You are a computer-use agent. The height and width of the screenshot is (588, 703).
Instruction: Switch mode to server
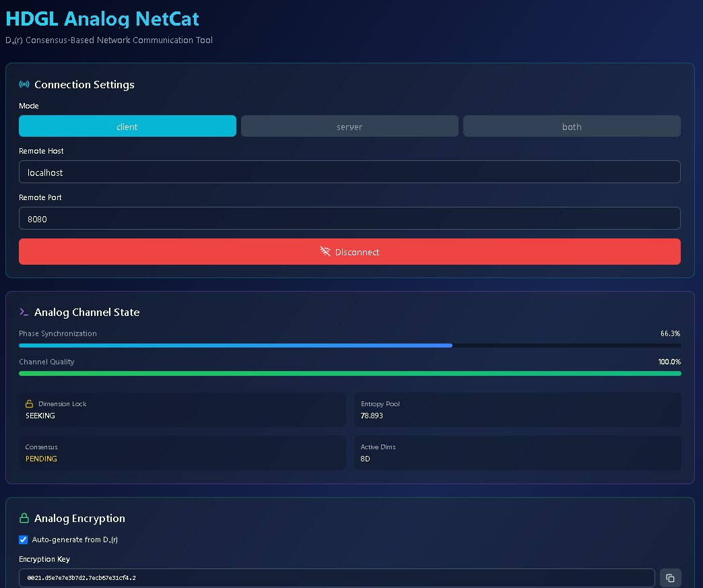tap(349, 127)
